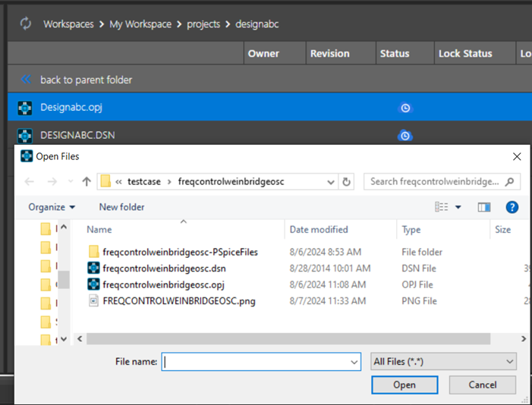Expand hidden path chevrons before testcase
Screen dimensions: 532x405
(x=118, y=182)
